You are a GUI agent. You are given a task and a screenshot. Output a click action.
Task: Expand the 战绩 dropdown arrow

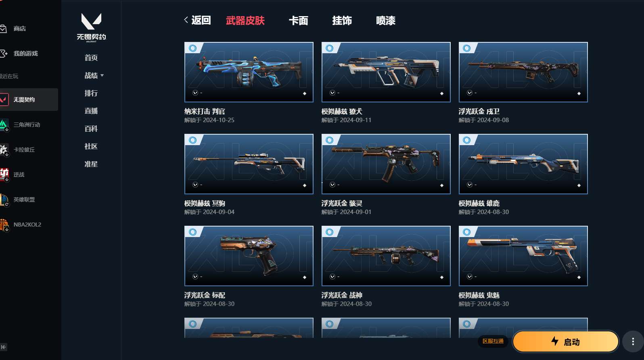102,75
